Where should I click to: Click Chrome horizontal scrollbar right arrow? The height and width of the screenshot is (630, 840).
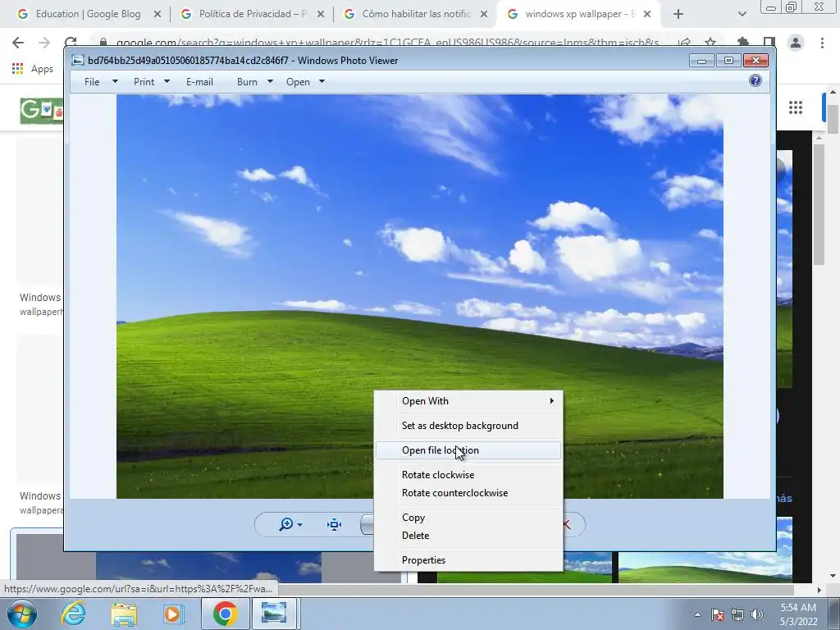(819, 590)
